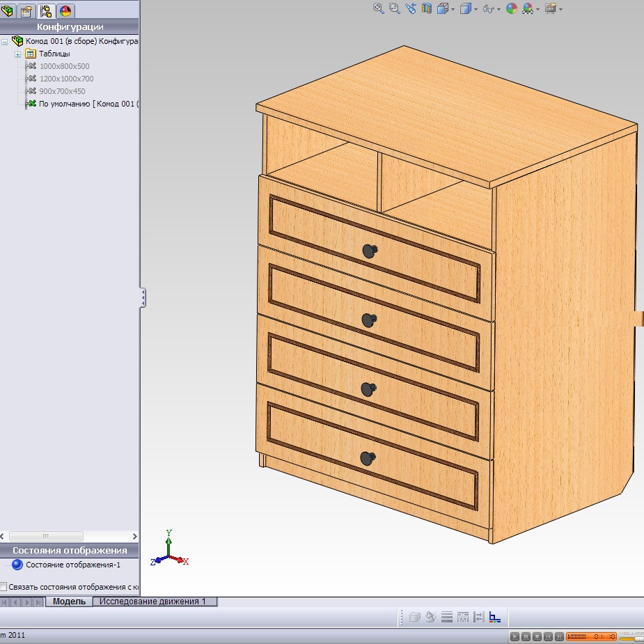Screen dimensions: 644x644
Task: Click the Previous View icon
Action: pyautogui.click(x=411, y=8)
